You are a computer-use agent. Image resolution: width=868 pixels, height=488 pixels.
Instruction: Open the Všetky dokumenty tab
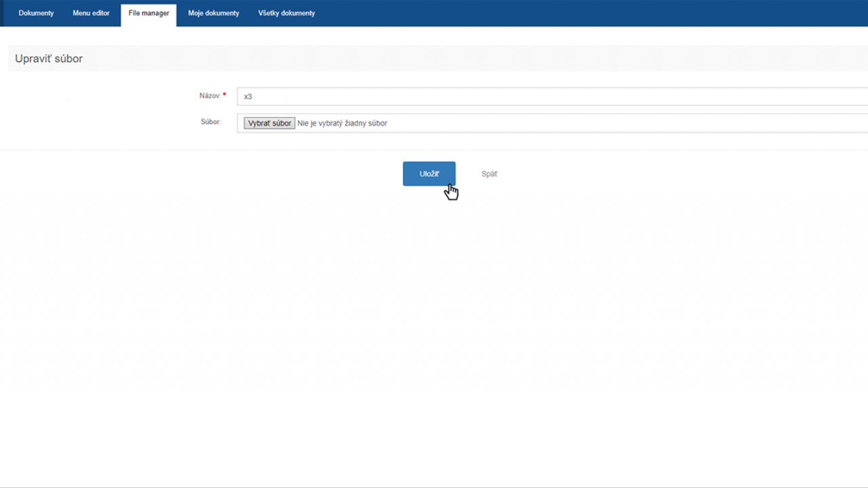point(286,14)
